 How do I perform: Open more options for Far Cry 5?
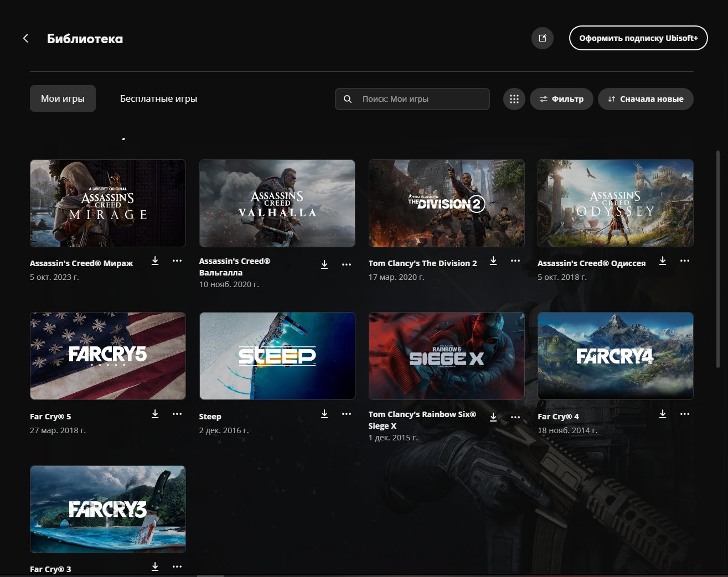(177, 414)
